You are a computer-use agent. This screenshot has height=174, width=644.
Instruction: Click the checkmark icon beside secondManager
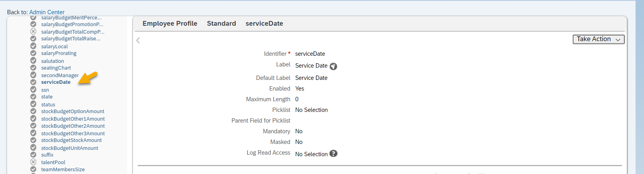(33, 75)
